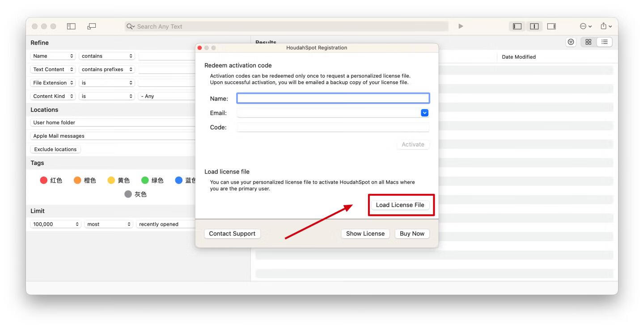The image size is (644, 329).
Task: Click the Exclude locations button
Action: coord(55,149)
